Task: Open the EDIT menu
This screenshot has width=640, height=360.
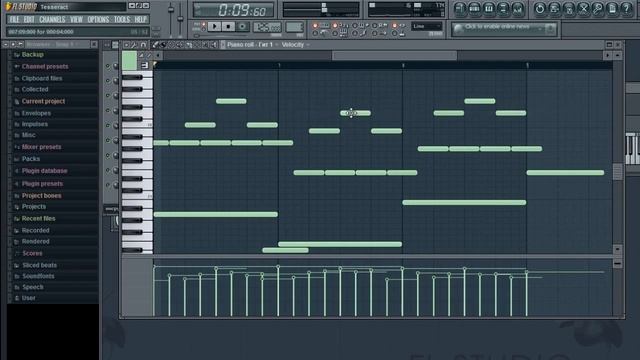Action: point(29,20)
